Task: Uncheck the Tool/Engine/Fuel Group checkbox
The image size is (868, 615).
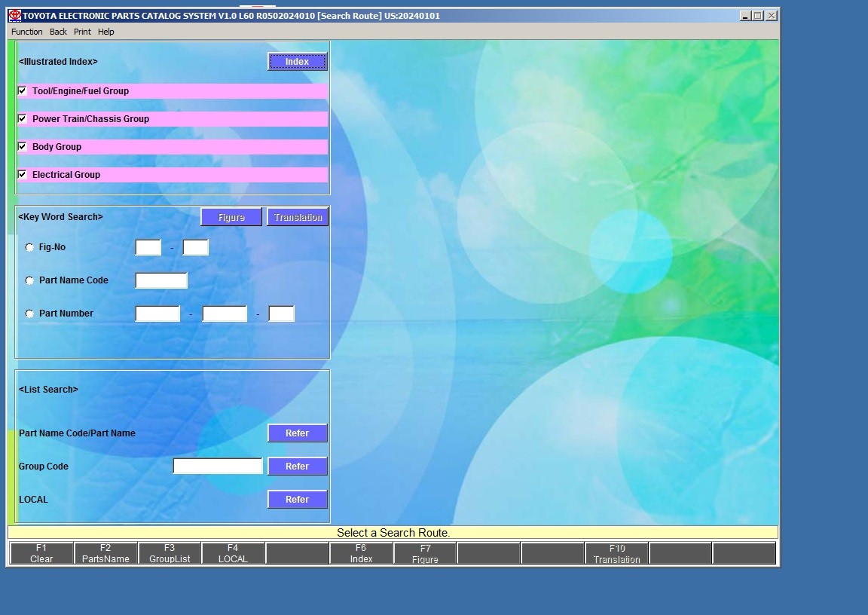Action: click(22, 90)
